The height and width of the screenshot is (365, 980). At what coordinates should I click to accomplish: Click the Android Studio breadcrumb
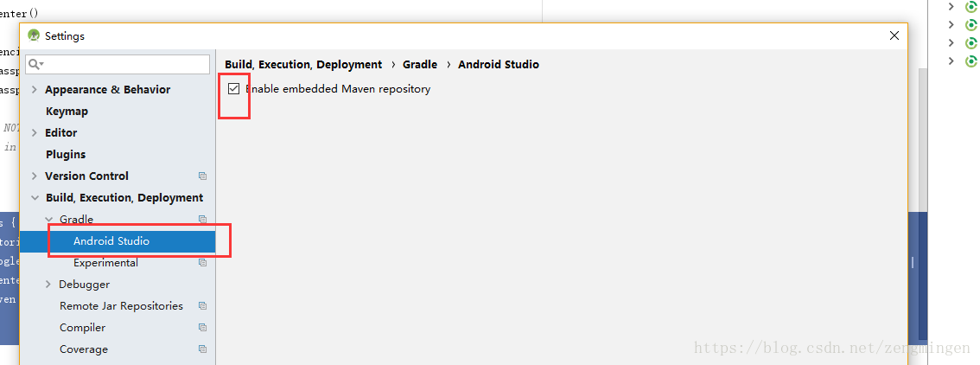click(x=498, y=64)
